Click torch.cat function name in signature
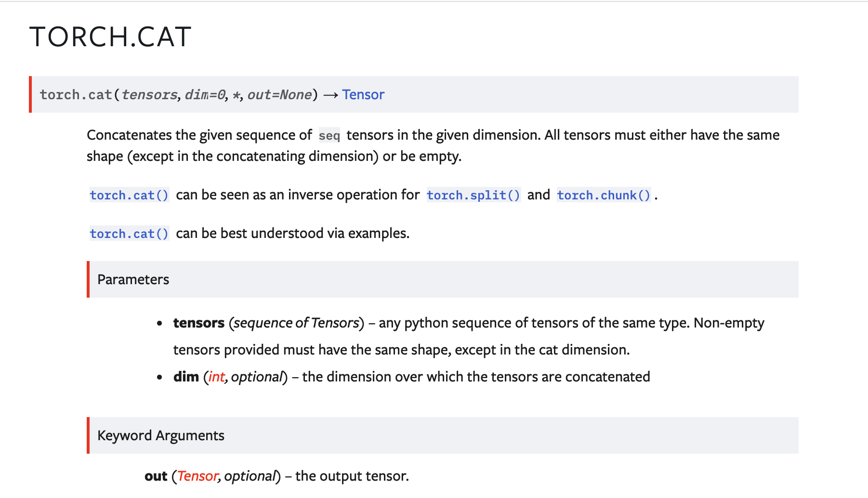 pos(76,94)
